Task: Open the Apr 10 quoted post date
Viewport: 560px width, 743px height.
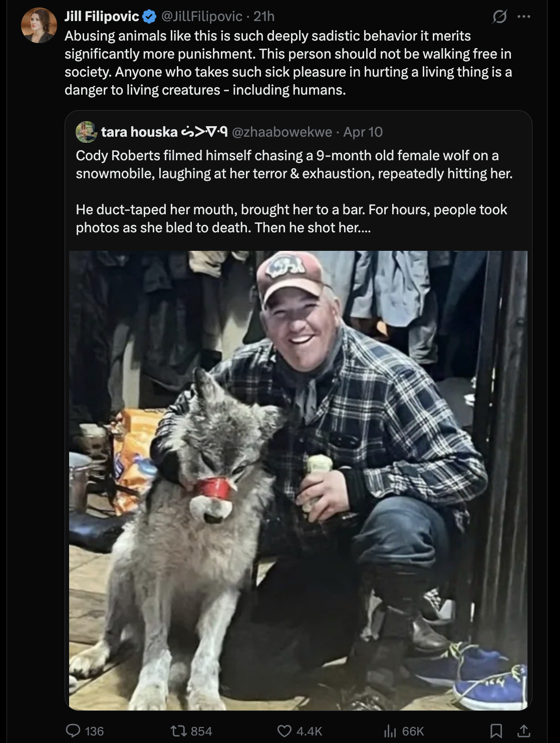Action: [363, 132]
